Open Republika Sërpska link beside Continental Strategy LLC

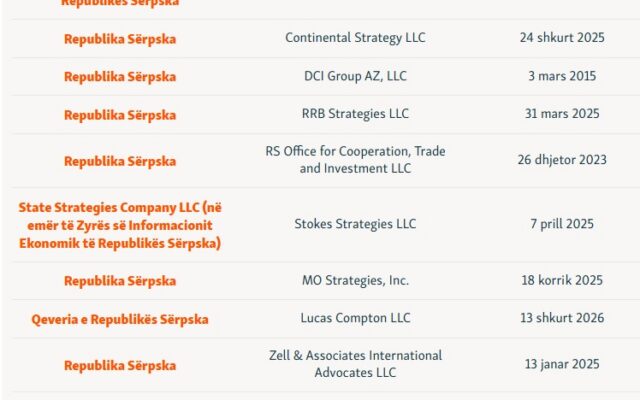[120, 39]
